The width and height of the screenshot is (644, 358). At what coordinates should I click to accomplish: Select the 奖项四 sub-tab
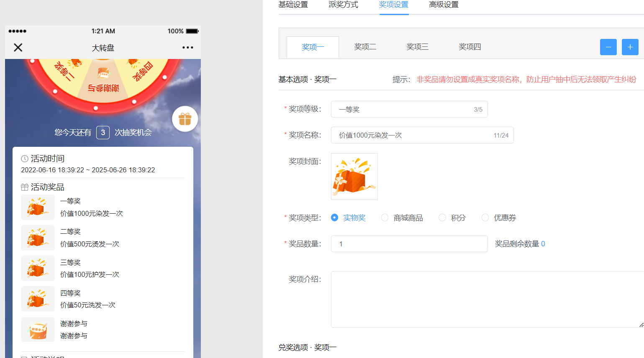click(470, 47)
